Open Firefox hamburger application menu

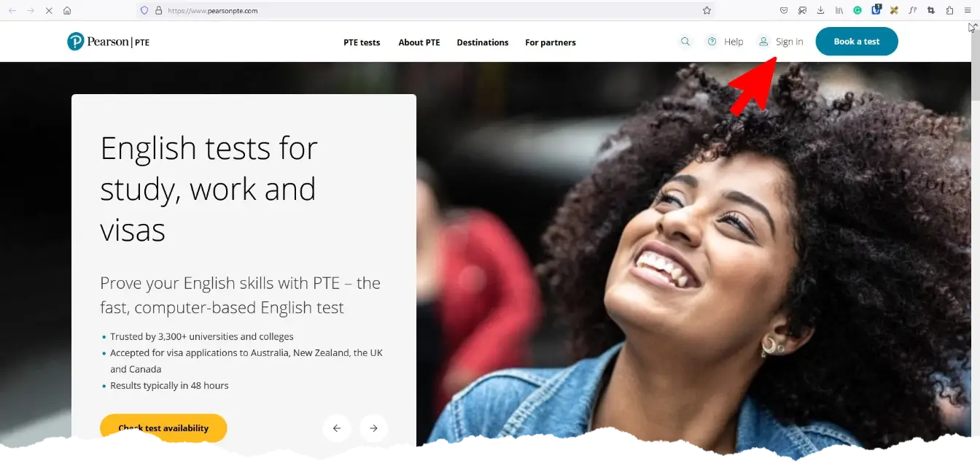968,10
